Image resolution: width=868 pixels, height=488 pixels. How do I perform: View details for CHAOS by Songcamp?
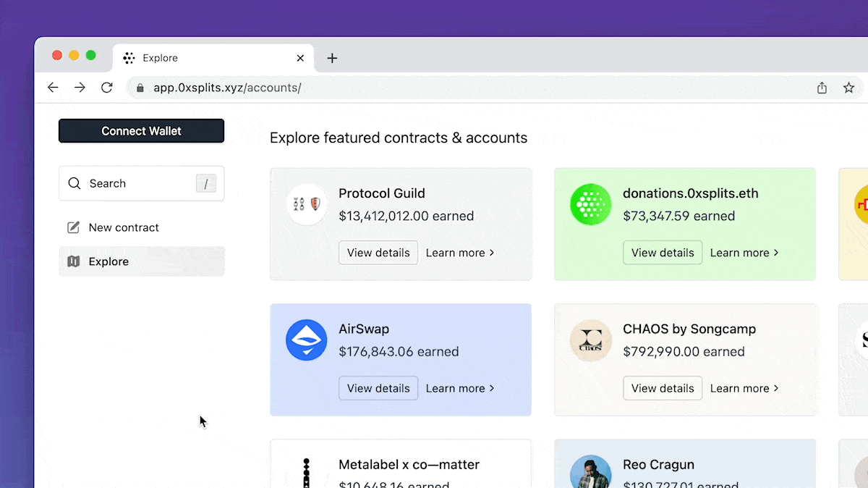(x=663, y=388)
